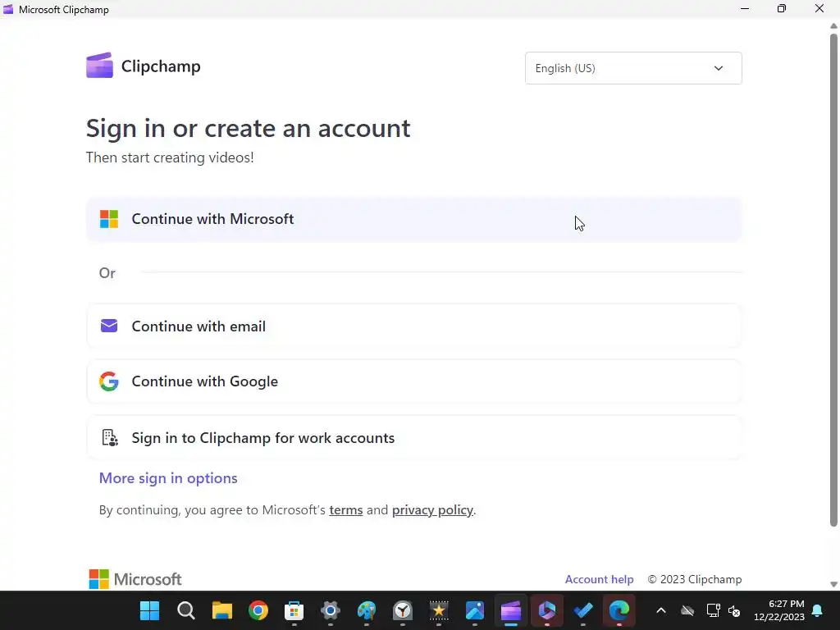Choose Continue with Google
The width and height of the screenshot is (840, 630).
pos(413,381)
